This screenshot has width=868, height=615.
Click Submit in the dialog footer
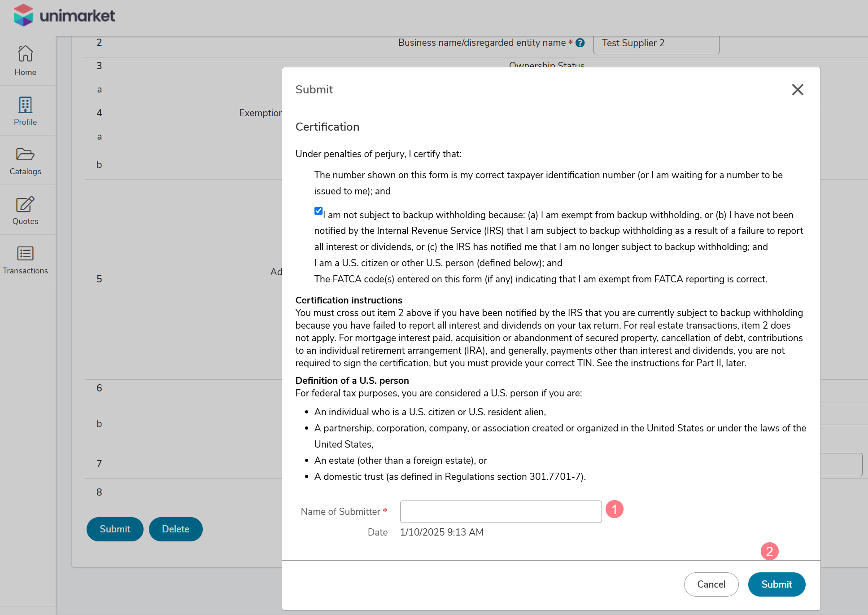pos(776,584)
